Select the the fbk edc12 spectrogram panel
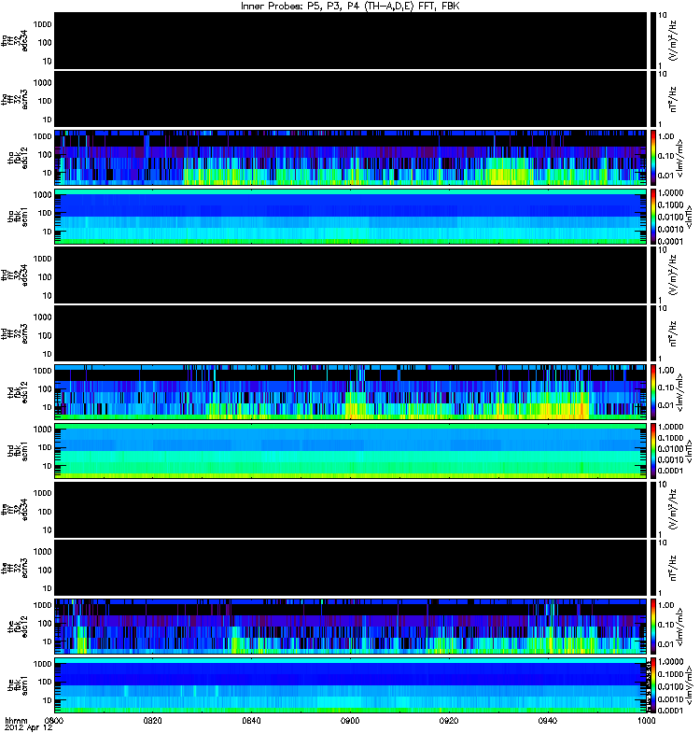Screen dimensions: 700x747 [351, 627]
